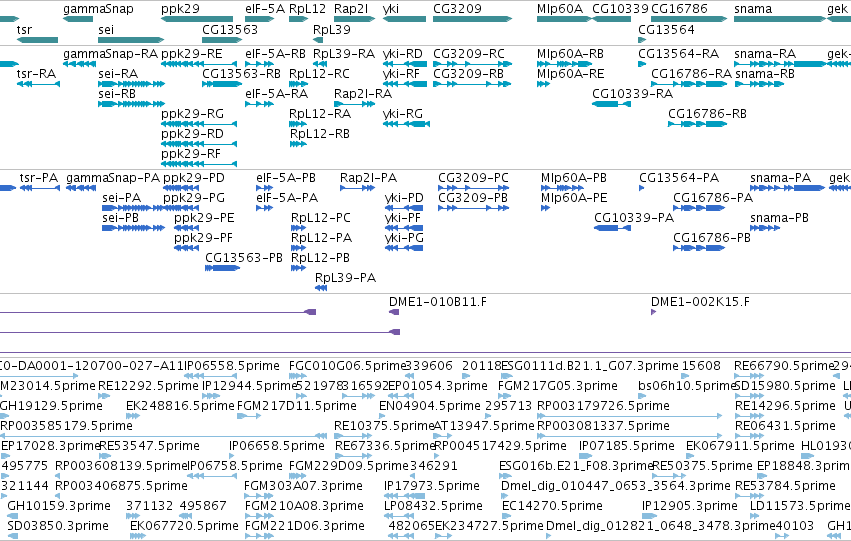Click EST label EC14270.5prime
The image size is (851, 541).
552,506
